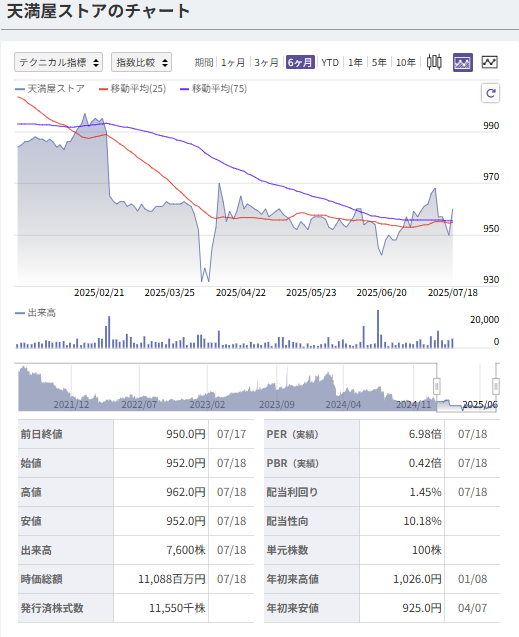519x637 pixels.
Task: Click the 時価総額 value 11,088百万円
Action: click(172, 579)
